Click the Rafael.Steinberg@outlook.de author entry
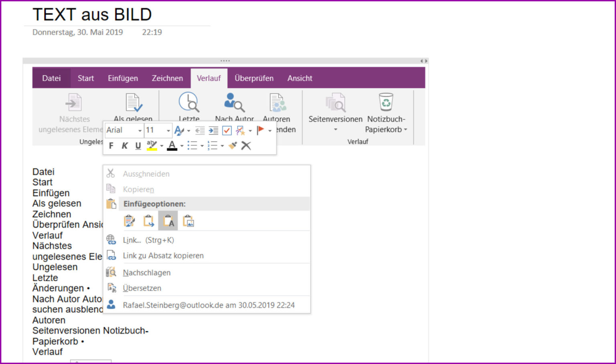The image size is (616, 364). click(207, 305)
